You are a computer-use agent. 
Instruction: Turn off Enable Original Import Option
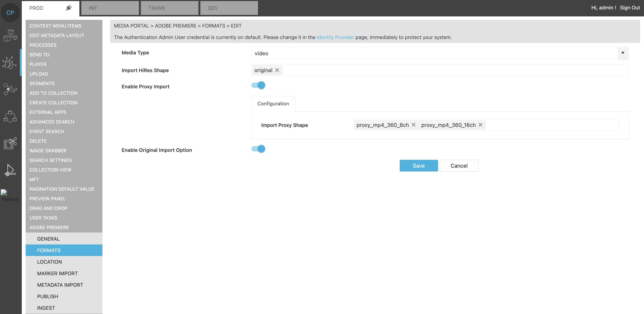[x=258, y=148]
